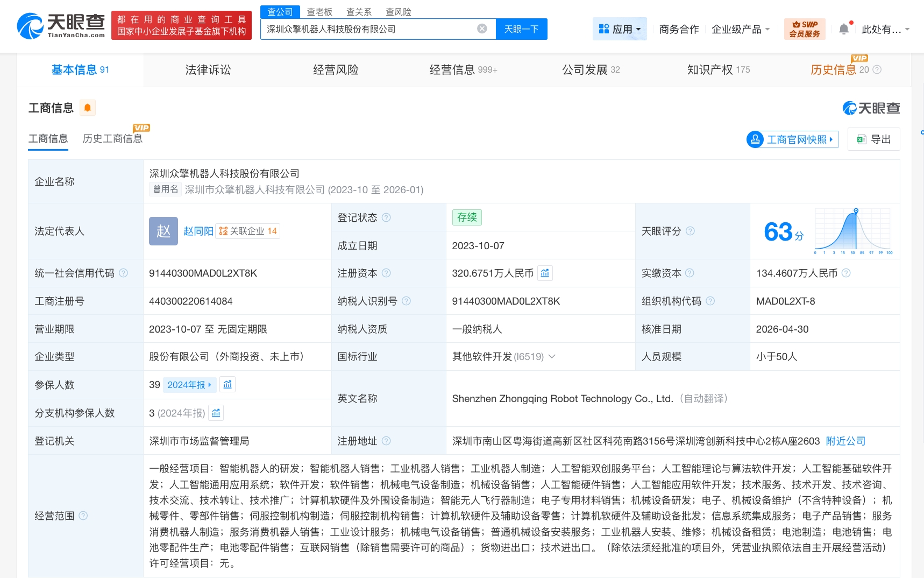Select the credit code 91440300MAD0L2XT8K under 统一社会信用代码
This screenshot has width=924, height=578.
point(203,273)
